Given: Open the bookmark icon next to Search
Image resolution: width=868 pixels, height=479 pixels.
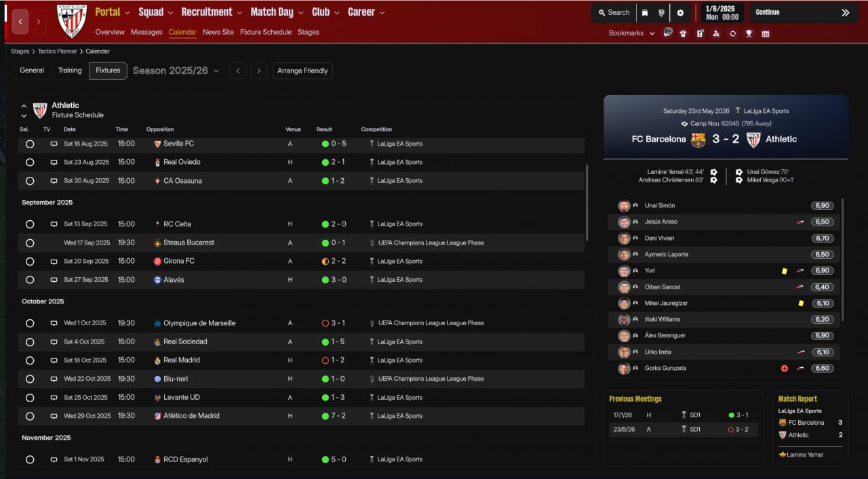Looking at the screenshot, I should coord(645,12).
